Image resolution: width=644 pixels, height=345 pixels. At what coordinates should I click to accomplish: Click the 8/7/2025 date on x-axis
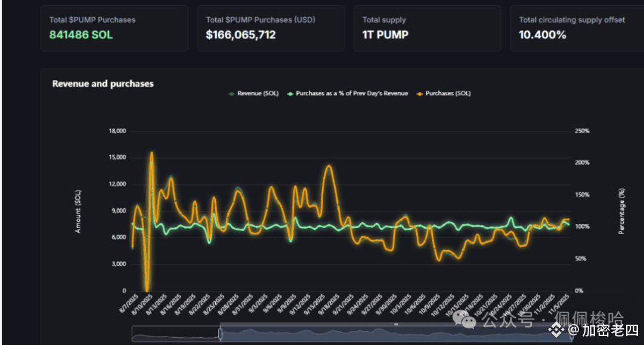[128, 303]
